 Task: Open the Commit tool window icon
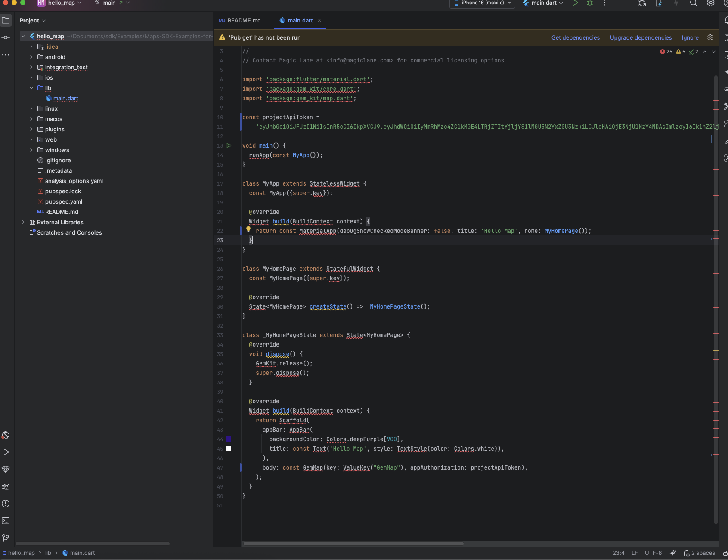coord(6,37)
